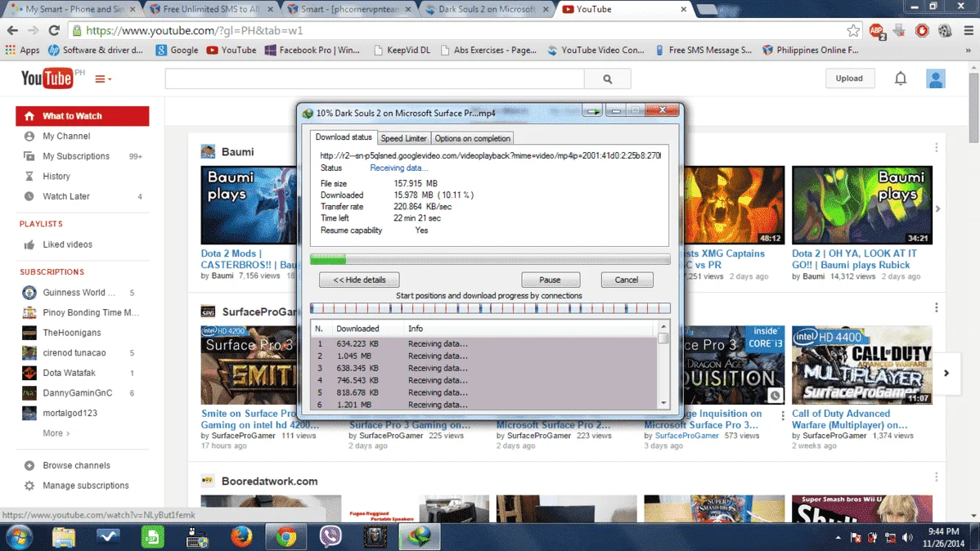The height and width of the screenshot is (551, 980).
Task: Show hidden system tray icons
Action: click(838, 537)
